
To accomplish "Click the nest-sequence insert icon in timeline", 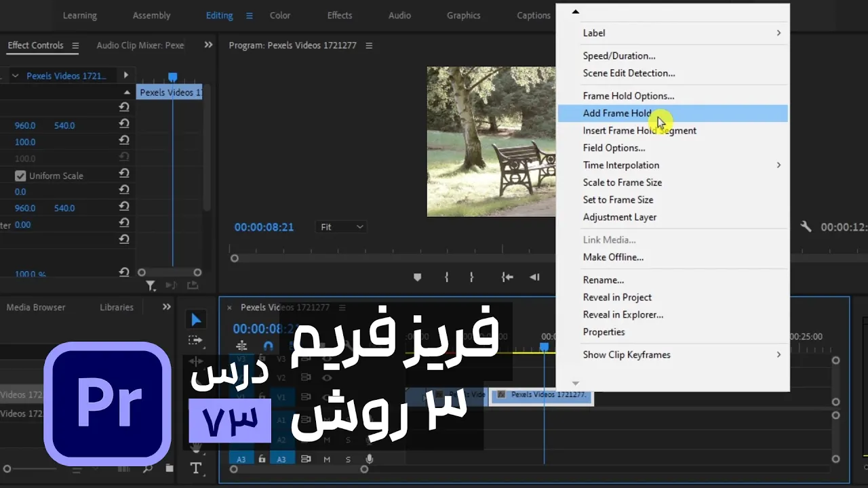I will pyautogui.click(x=241, y=346).
